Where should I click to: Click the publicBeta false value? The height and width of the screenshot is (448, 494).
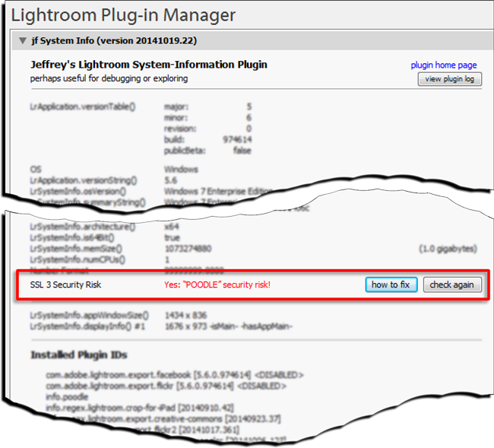click(x=242, y=151)
